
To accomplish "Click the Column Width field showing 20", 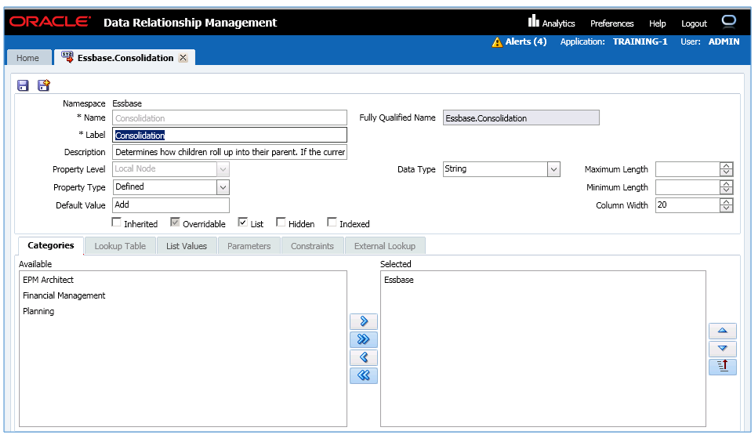I will pos(688,206).
